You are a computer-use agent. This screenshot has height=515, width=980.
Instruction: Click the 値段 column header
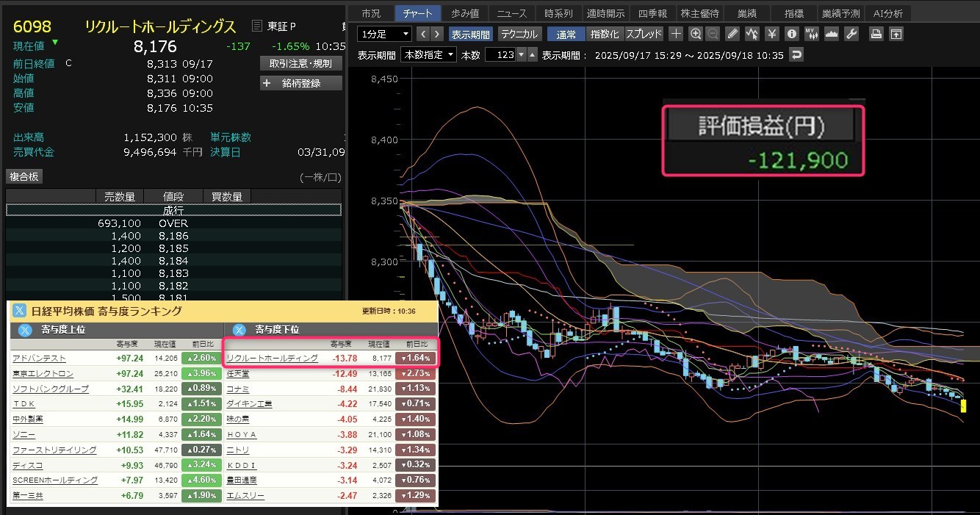pyautogui.click(x=173, y=196)
